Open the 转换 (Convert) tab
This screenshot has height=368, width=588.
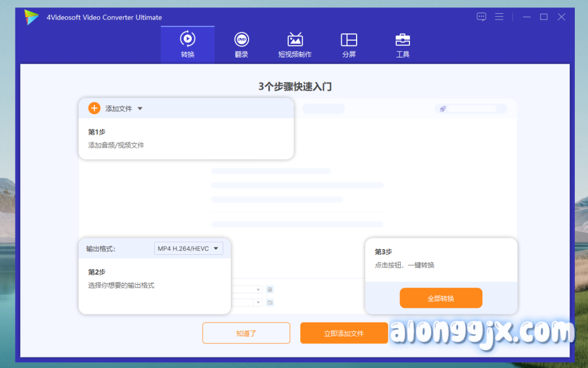point(187,44)
